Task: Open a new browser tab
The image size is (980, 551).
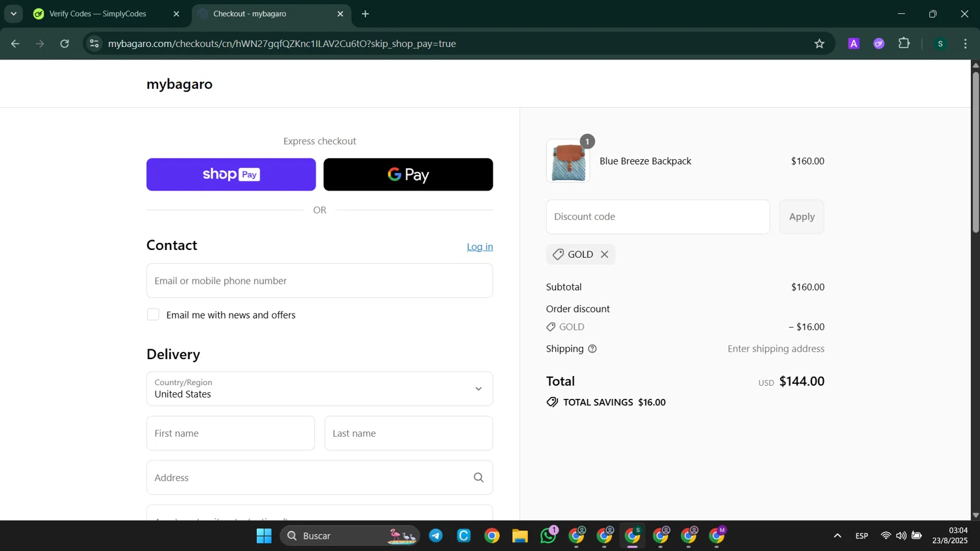Action: 365,14
